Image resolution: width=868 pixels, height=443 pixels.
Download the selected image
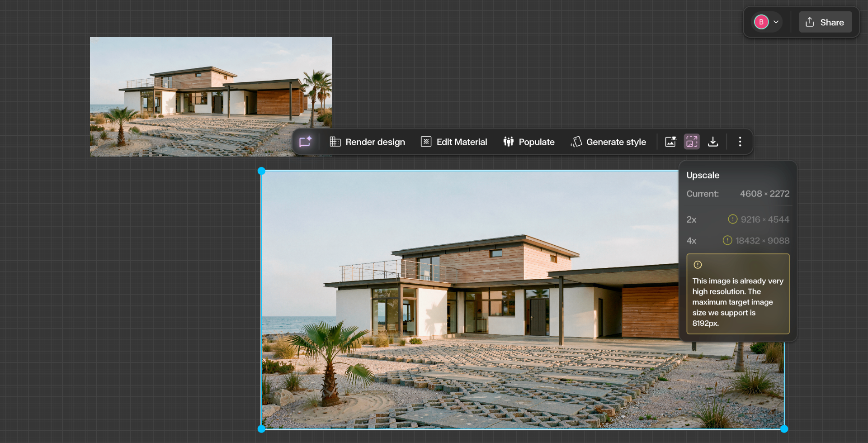point(713,142)
